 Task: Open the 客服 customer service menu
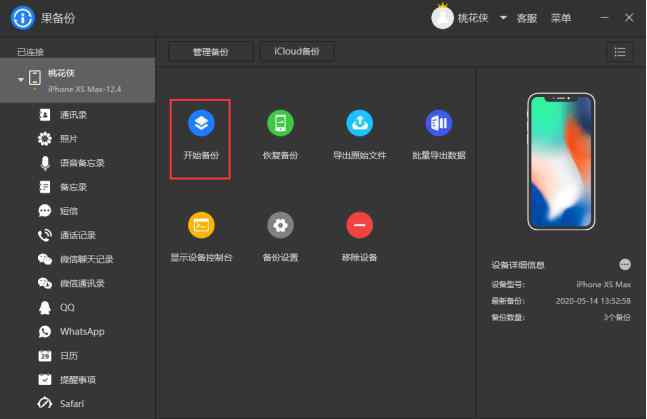point(527,18)
